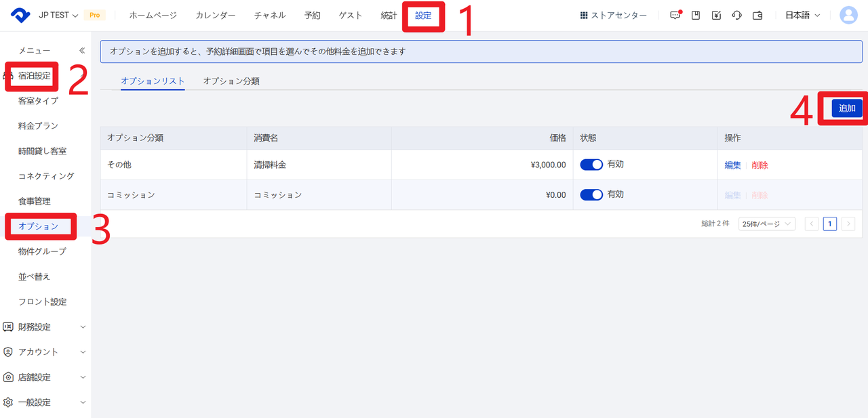Screen dimensions: 868x418
Task: Click 編集 link for 清掃料金 row
Action: pos(732,165)
